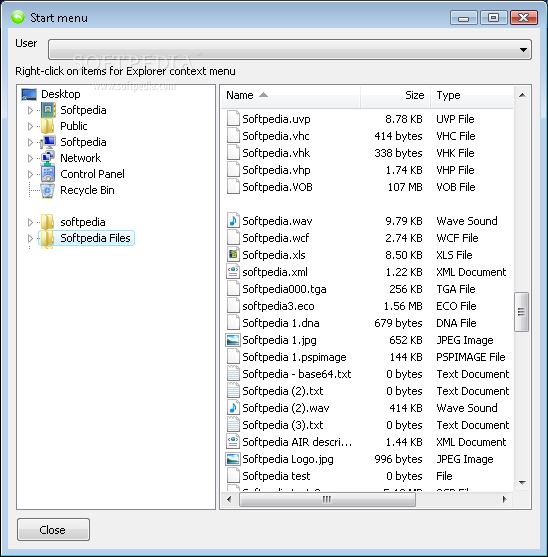Click the Softpedia.wav sound file icon
This screenshot has width=548, height=557.
pos(233,221)
